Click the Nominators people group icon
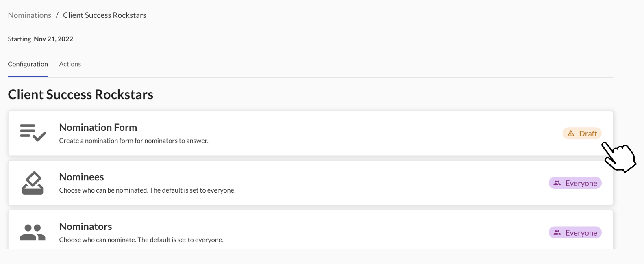 point(33,232)
